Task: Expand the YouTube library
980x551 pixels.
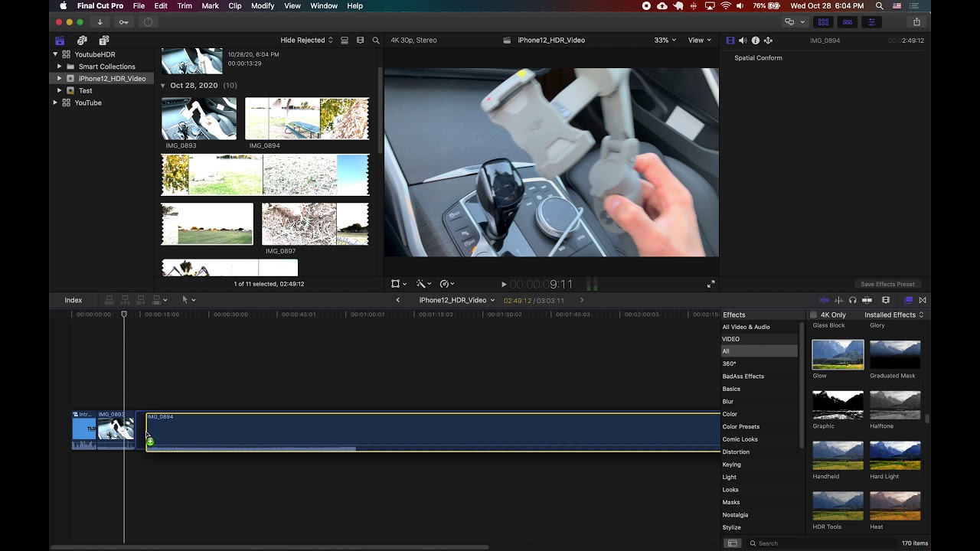Action: pos(55,103)
